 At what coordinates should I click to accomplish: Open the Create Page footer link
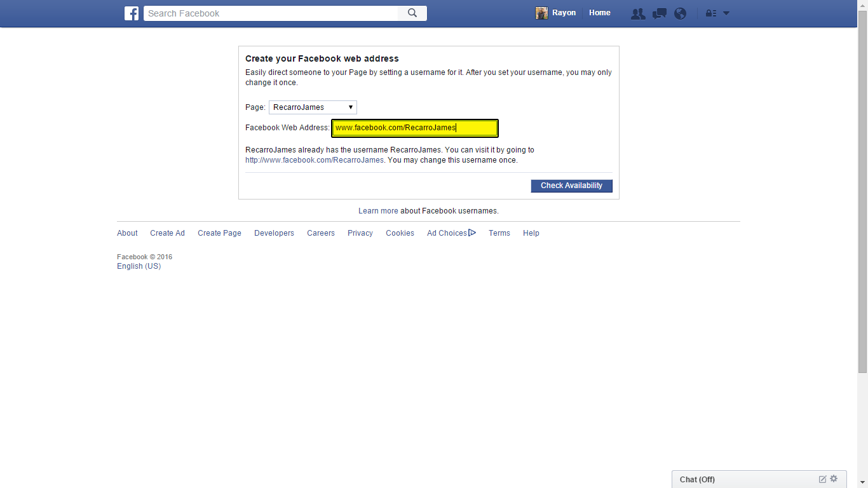219,233
